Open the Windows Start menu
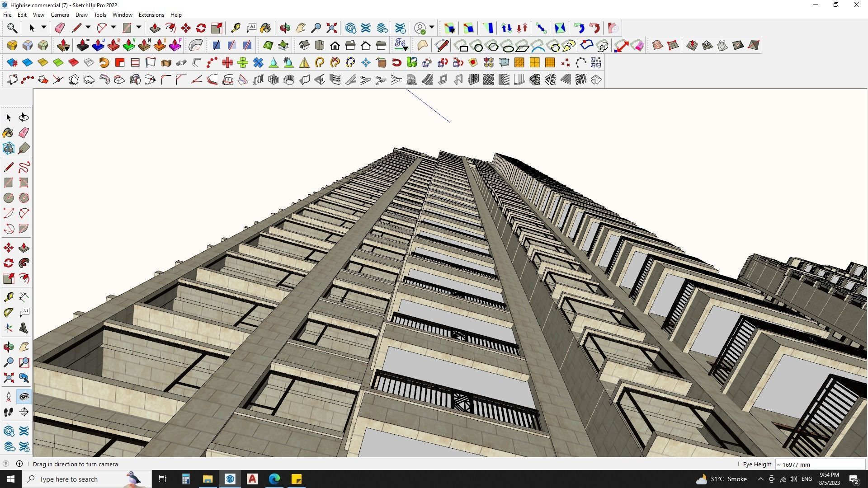 11,479
